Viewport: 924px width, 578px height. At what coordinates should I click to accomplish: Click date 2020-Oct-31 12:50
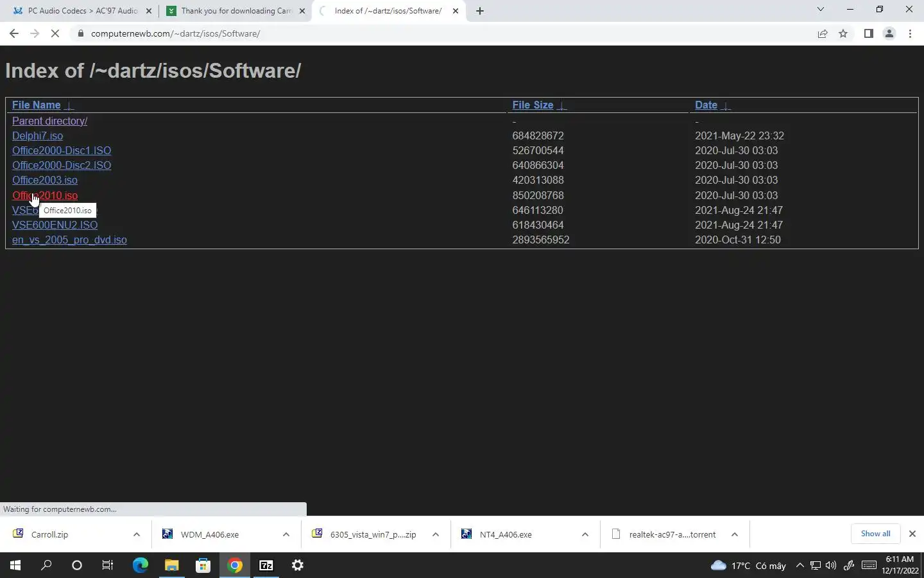738,240
